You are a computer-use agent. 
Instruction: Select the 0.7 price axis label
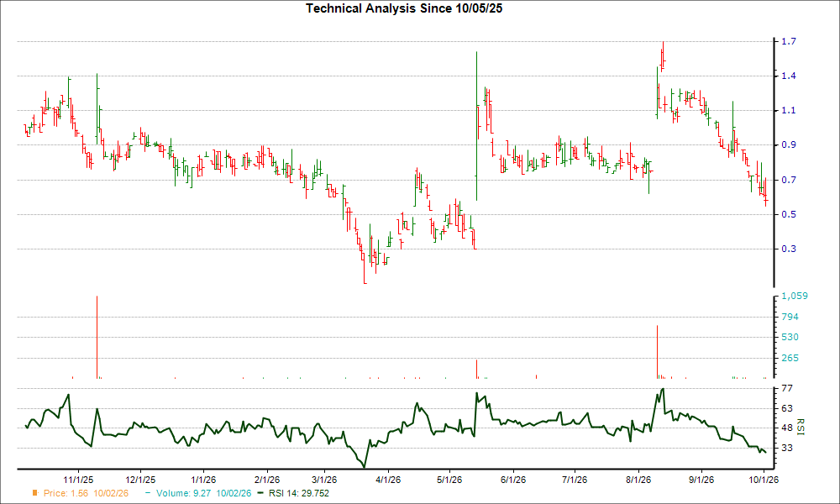click(x=789, y=180)
